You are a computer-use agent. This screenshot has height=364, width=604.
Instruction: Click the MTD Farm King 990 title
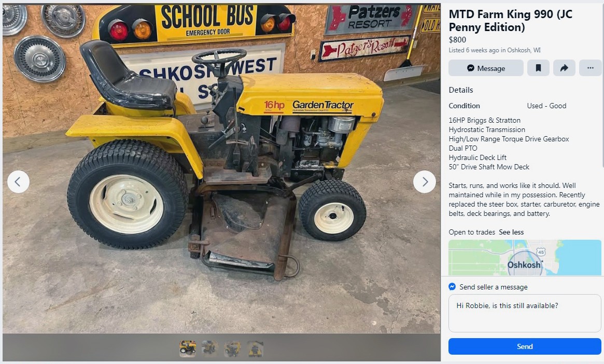(x=510, y=21)
